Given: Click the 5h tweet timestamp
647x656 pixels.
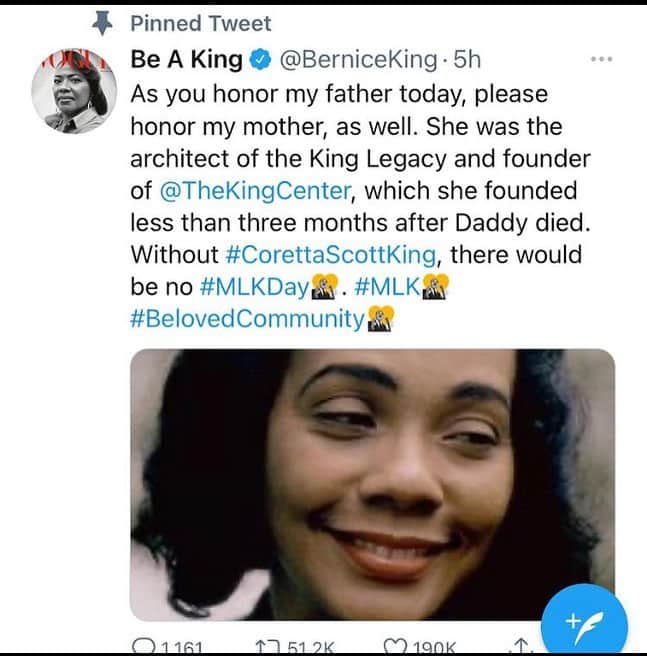Looking at the screenshot, I should tap(467, 59).
